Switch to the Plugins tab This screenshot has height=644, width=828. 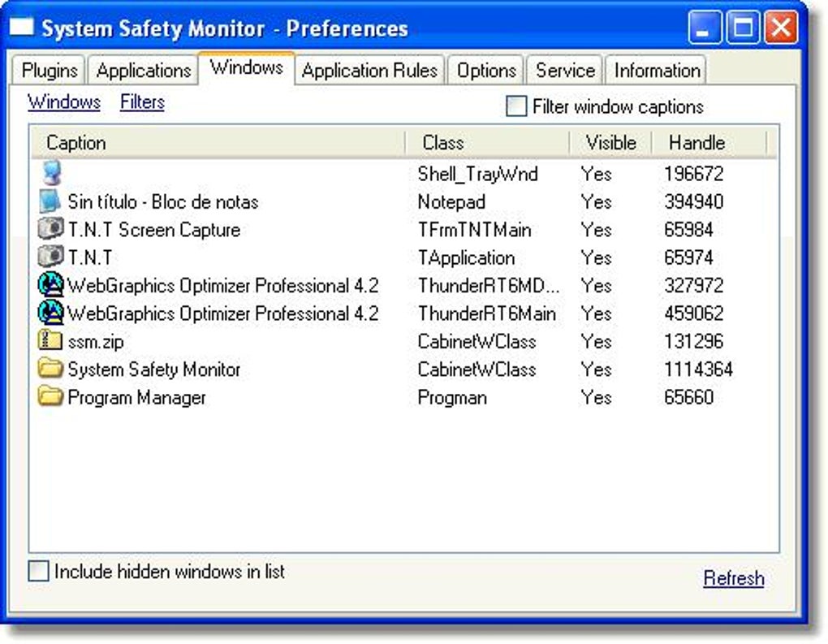click(x=47, y=71)
